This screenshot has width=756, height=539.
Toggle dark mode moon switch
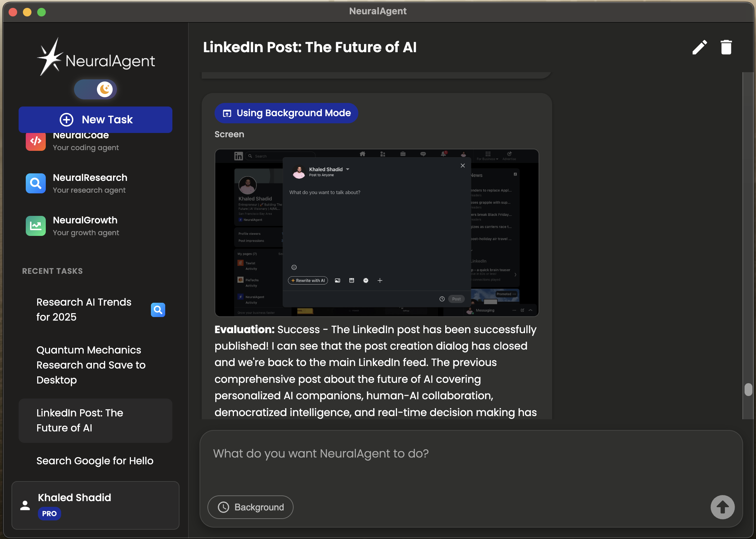click(95, 89)
